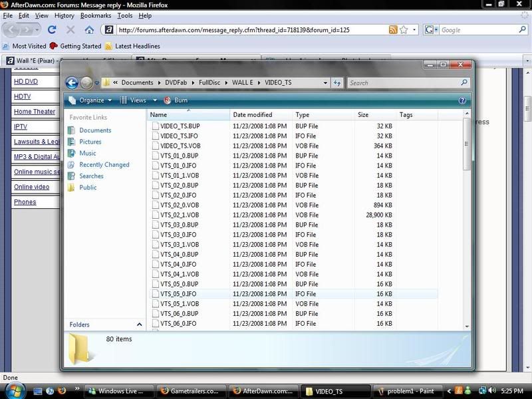Open the HDTV forum link
This screenshot has height=399, width=532.
point(23,96)
